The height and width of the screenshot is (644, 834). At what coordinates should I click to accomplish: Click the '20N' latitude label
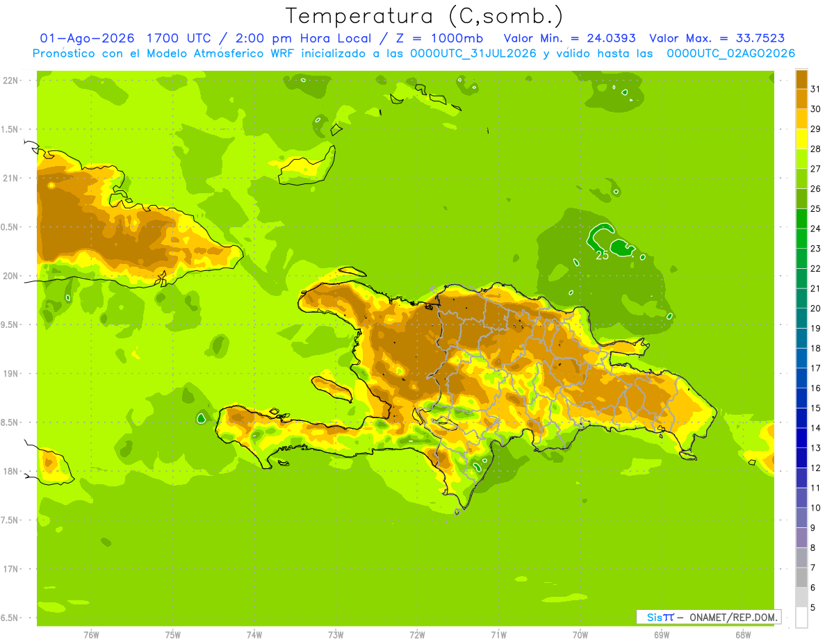10,276
